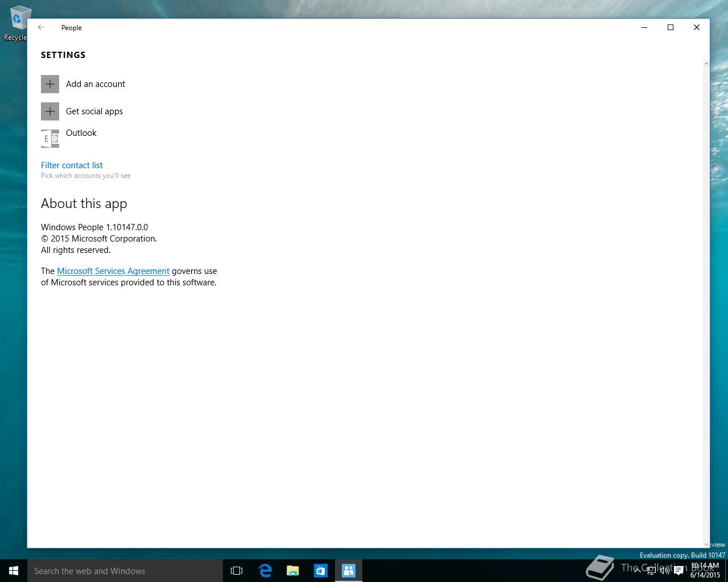
Task: Show hidden system tray icons
Action: coord(638,571)
